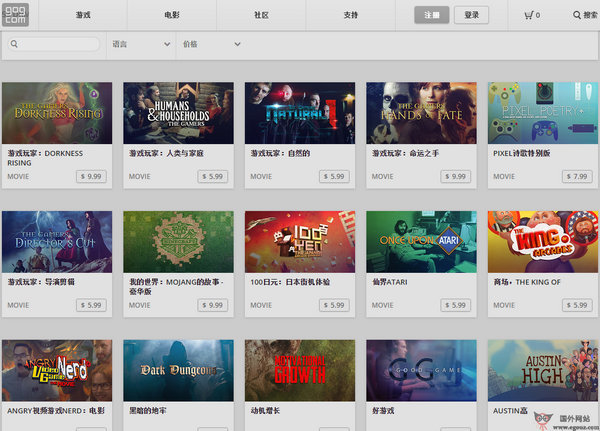Viewport: 600px width, 431px height.
Task: Open the 社区 menu
Action: [261, 15]
